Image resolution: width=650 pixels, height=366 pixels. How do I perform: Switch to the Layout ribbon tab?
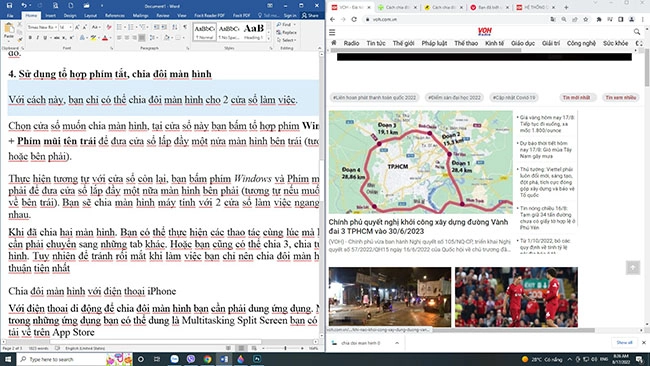[x=90, y=15]
